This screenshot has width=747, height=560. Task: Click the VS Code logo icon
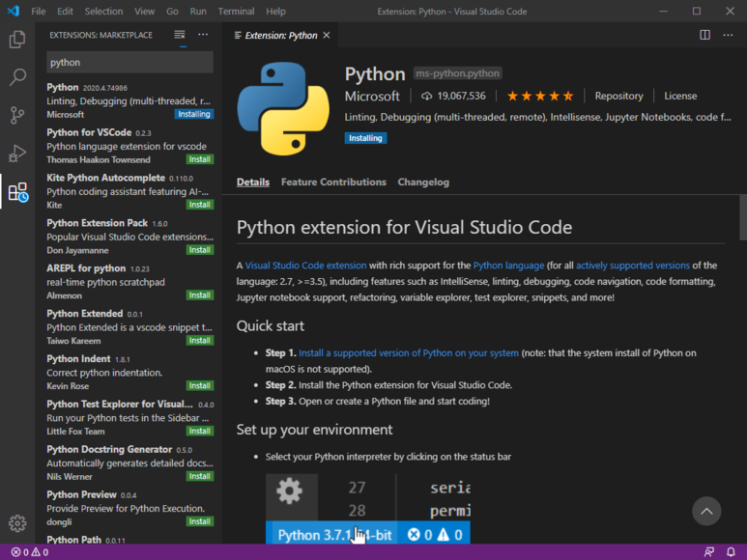[x=14, y=11]
